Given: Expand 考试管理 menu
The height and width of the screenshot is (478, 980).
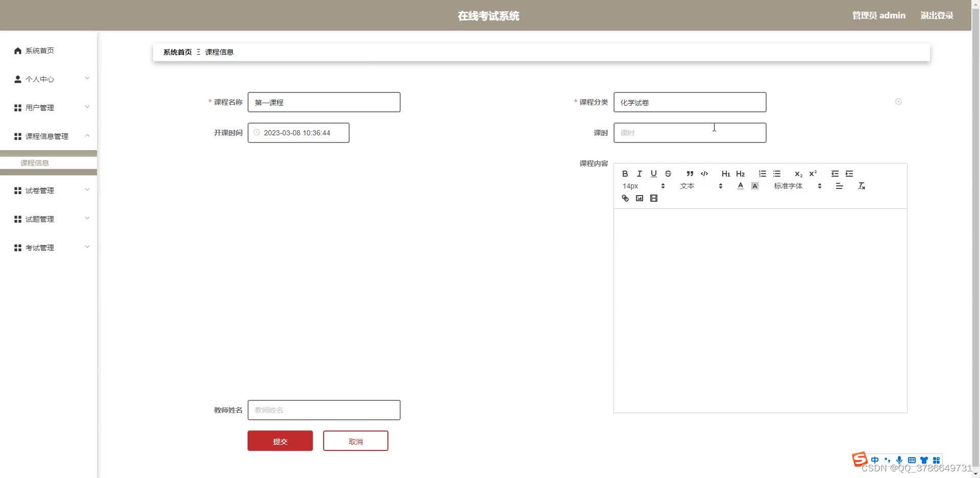Looking at the screenshot, I should click(x=48, y=247).
